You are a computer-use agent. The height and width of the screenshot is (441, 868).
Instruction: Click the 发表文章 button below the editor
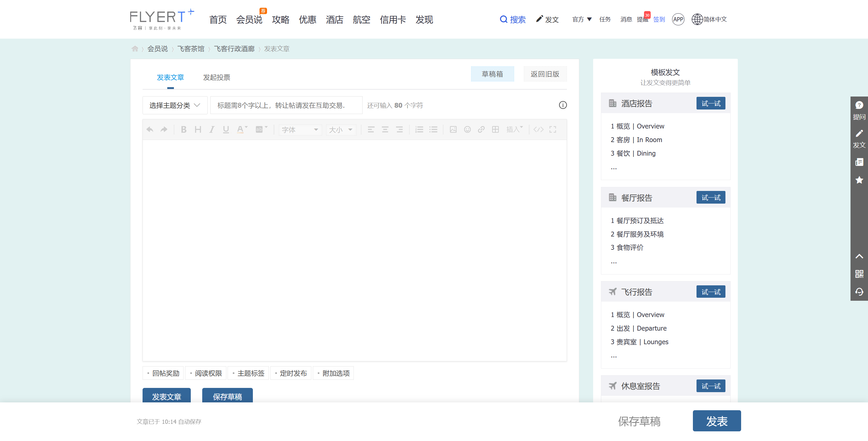click(x=166, y=395)
